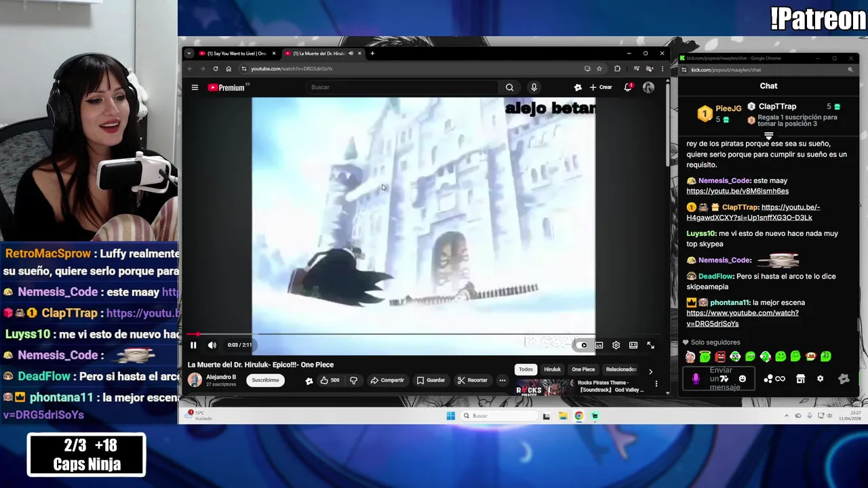
Task: Show hidden system tray icons chevron
Action: pos(787,416)
